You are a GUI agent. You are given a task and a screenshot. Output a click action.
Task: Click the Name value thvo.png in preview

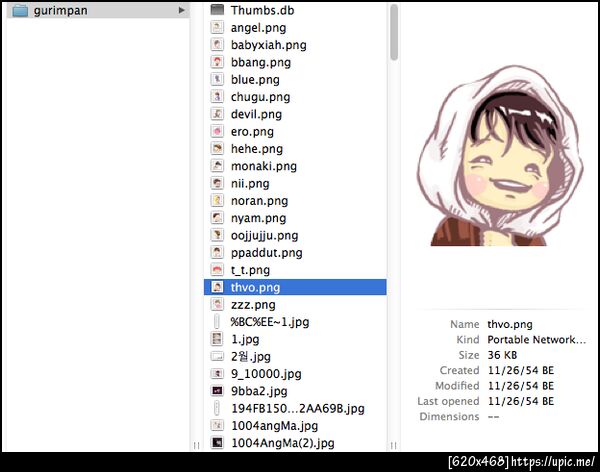[510, 324]
